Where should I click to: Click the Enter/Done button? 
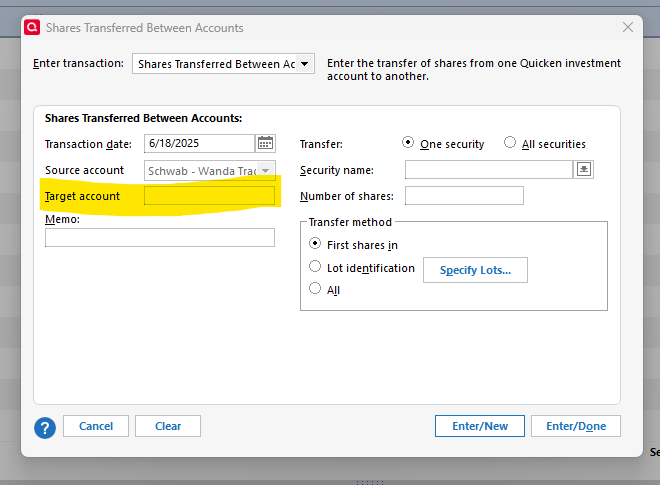pyautogui.click(x=576, y=426)
